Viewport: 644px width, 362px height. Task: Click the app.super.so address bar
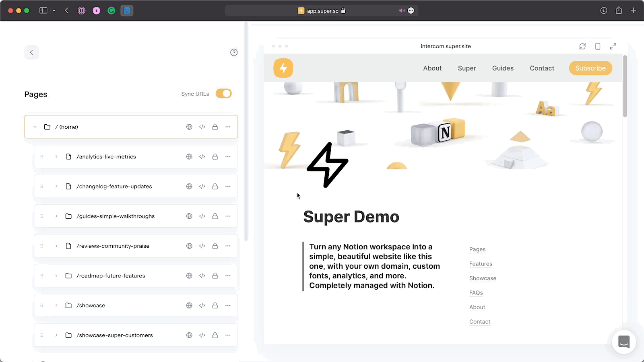322,11
